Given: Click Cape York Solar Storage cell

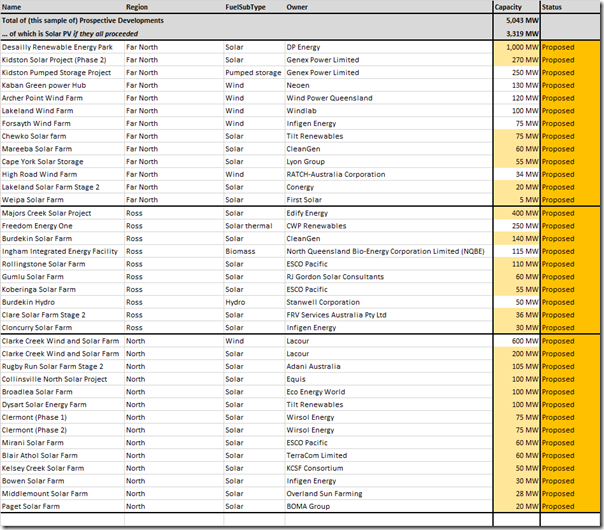Looking at the screenshot, I should click(62, 161).
